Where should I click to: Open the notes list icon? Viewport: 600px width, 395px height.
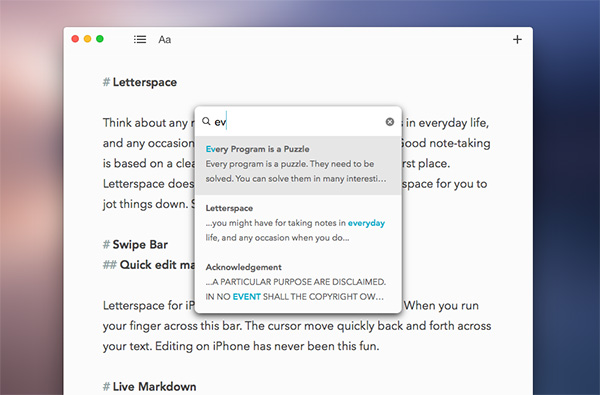pyautogui.click(x=140, y=39)
